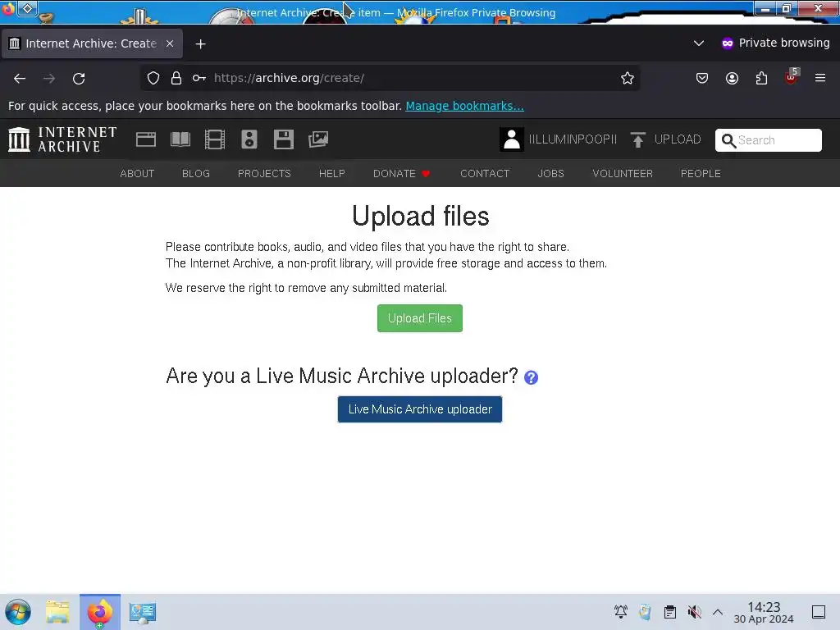Viewport: 840px width, 630px height.
Task: Click the notifications bell tray icon
Action: [621, 612]
